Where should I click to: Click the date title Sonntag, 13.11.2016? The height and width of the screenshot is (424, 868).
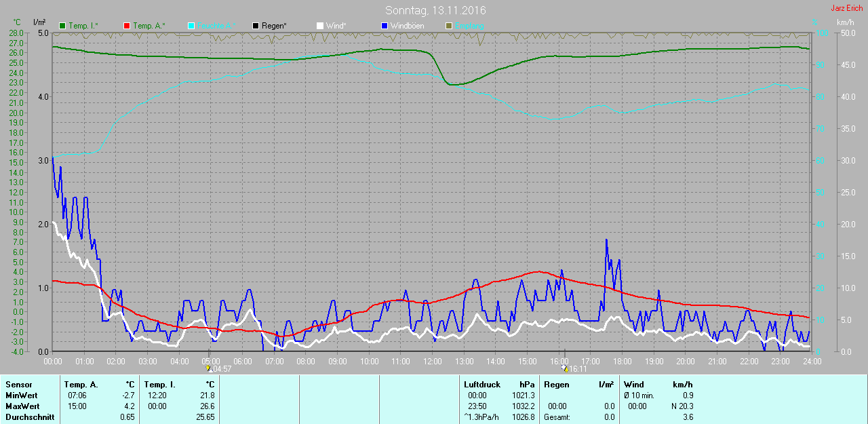[x=435, y=10]
